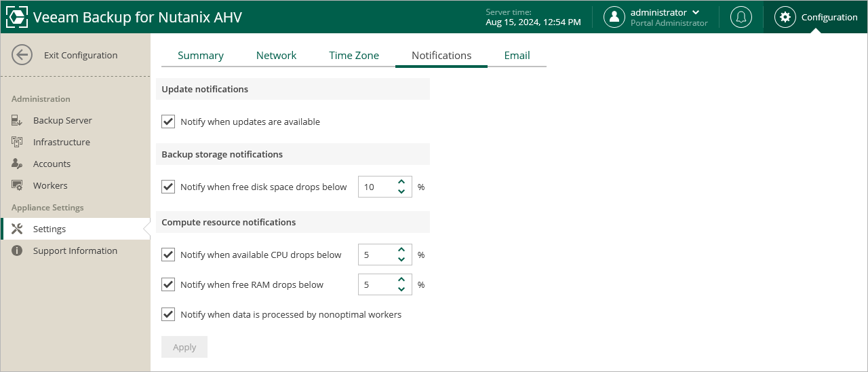Screen dimensions: 868x372
Task: Expand the administrator account dropdown chevron
Action: click(x=696, y=12)
